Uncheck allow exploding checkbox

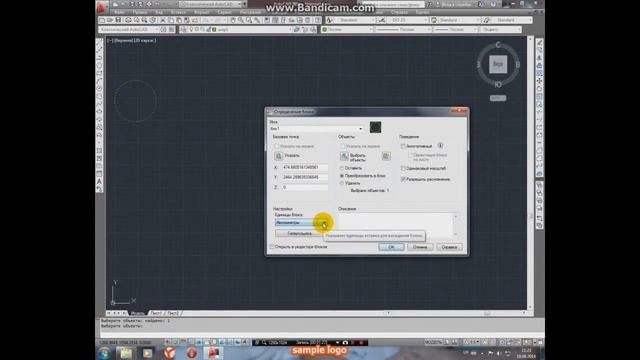(x=403, y=179)
